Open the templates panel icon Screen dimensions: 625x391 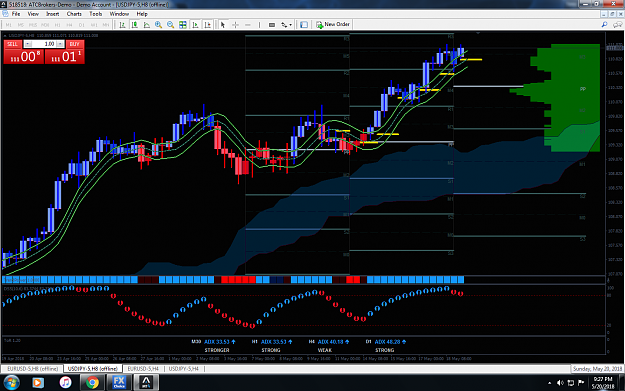[304, 25]
